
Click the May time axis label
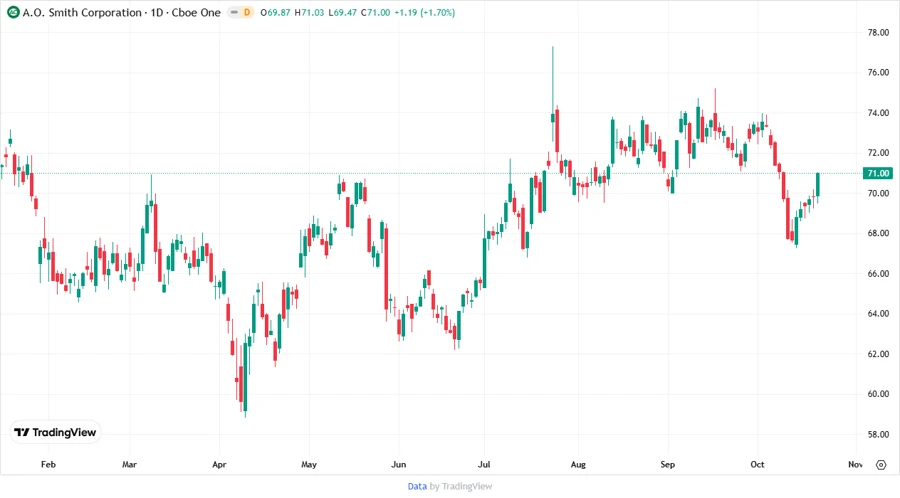309,465
